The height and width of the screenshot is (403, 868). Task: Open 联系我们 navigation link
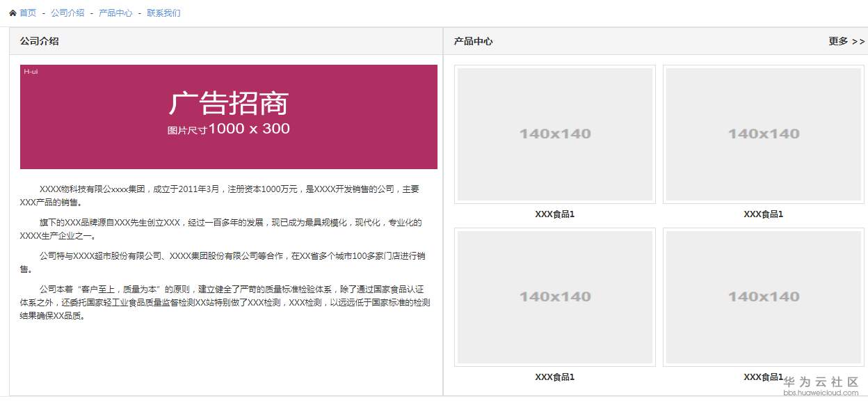[163, 13]
